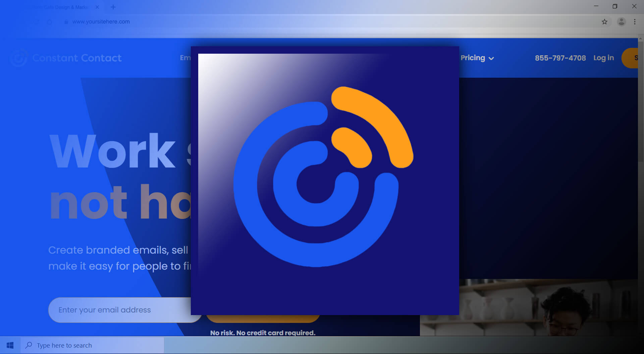Viewport: 644px width, 354px height.
Task: Open the three-dot browser menu
Action: coord(635,22)
